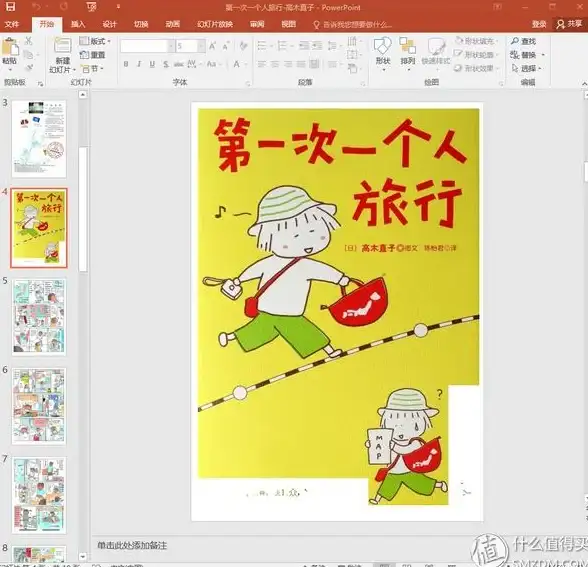This screenshot has width=588, height=567.
Task: Click the Increase Font Size icon
Action: 213,46
